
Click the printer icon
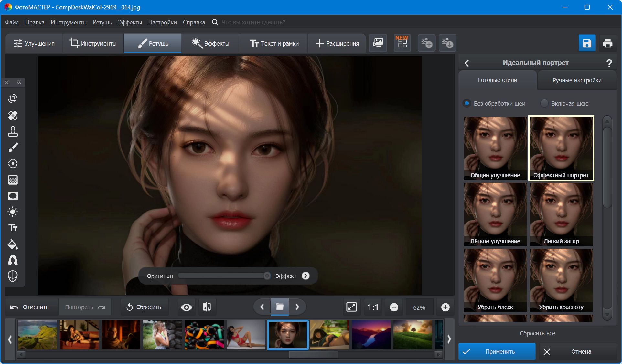(x=607, y=43)
